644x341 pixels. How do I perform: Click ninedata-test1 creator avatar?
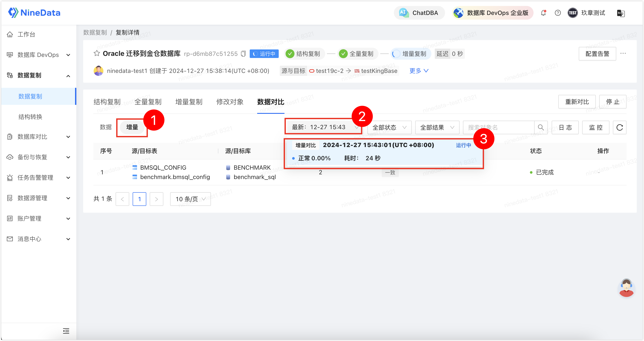98,71
